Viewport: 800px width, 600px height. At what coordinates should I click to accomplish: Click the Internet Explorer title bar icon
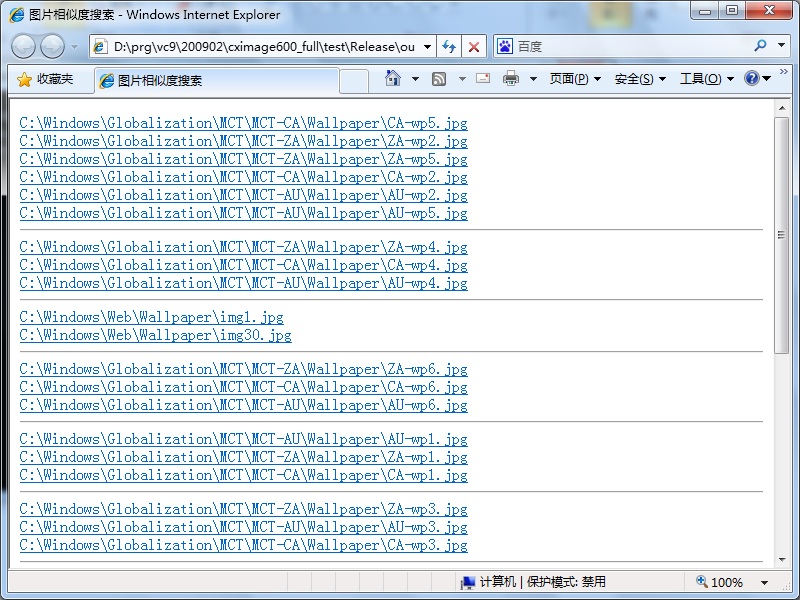click(17, 14)
